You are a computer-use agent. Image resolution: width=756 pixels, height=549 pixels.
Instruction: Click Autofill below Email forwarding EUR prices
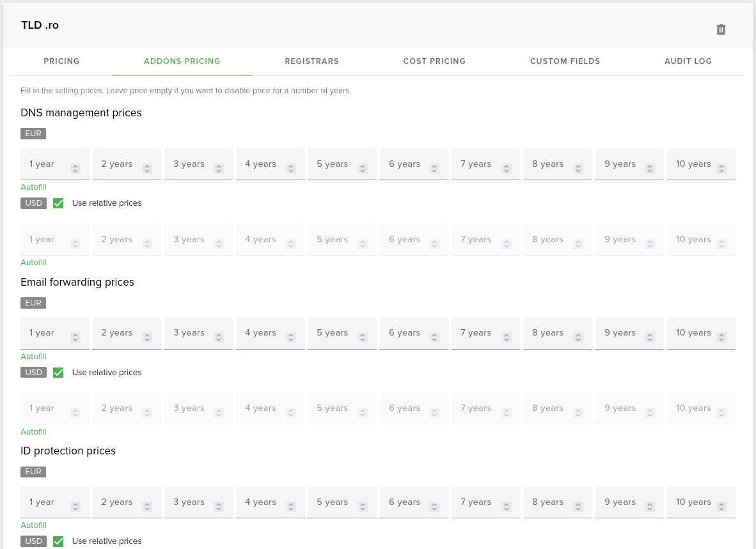33,356
